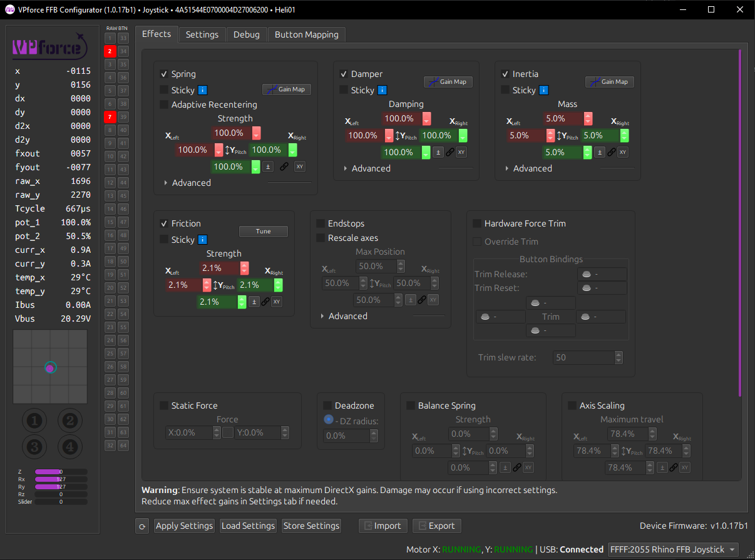Enable Hardware Force Trim
The height and width of the screenshot is (560, 755).
pos(477,223)
